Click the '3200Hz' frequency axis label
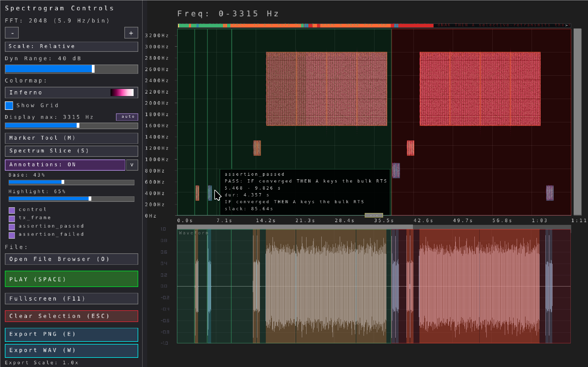Screen dimensions: 588x367 157,36
